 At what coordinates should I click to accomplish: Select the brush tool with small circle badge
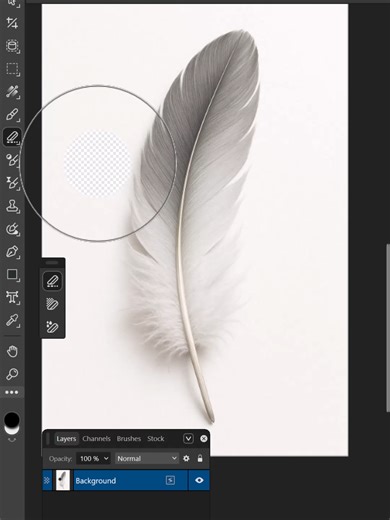pyautogui.click(x=12, y=160)
